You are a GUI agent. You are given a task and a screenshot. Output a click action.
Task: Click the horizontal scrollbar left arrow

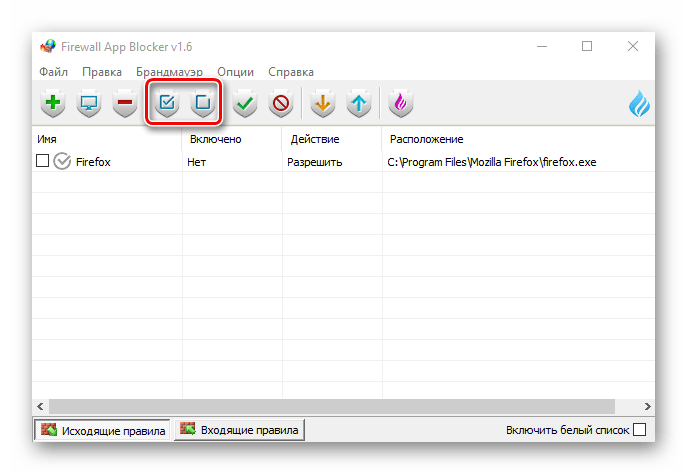[40, 406]
